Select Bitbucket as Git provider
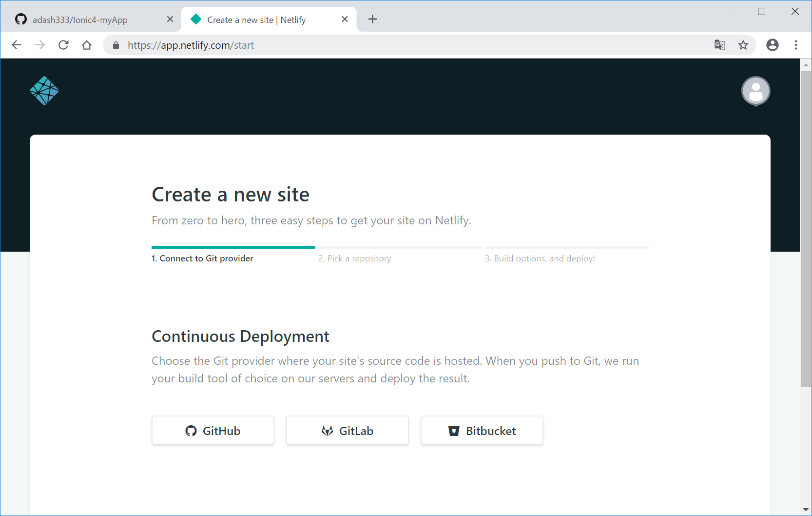The width and height of the screenshot is (812, 516). pyautogui.click(x=482, y=431)
